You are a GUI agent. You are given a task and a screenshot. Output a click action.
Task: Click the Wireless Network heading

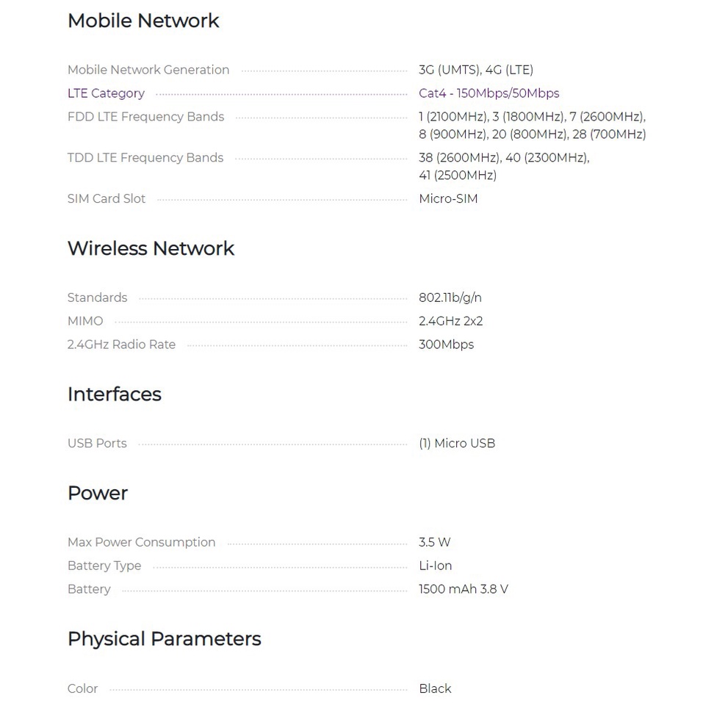tap(151, 248)
